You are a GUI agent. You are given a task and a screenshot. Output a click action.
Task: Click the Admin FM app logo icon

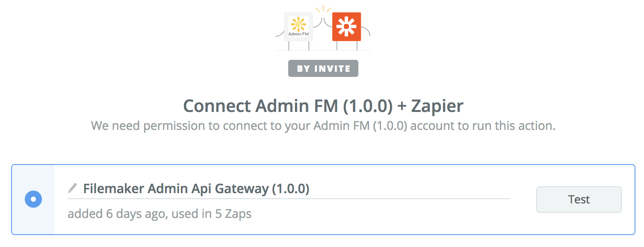[298, 26]
